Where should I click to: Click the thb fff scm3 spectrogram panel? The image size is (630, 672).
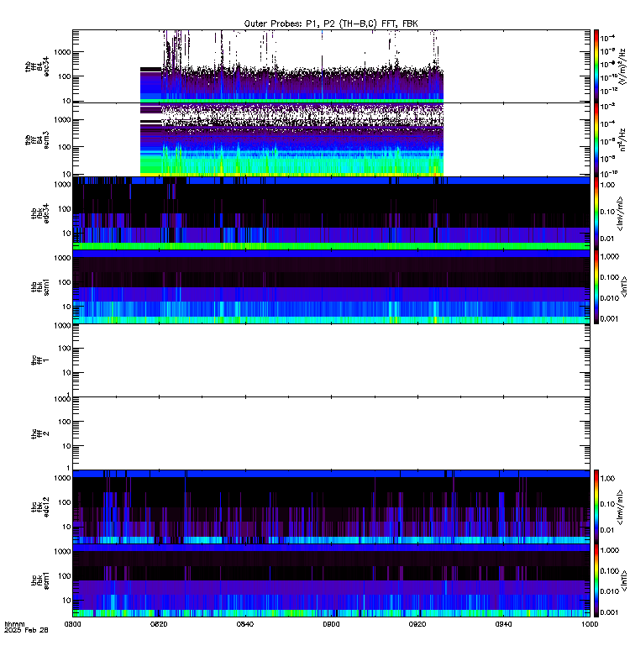(331, 139)
